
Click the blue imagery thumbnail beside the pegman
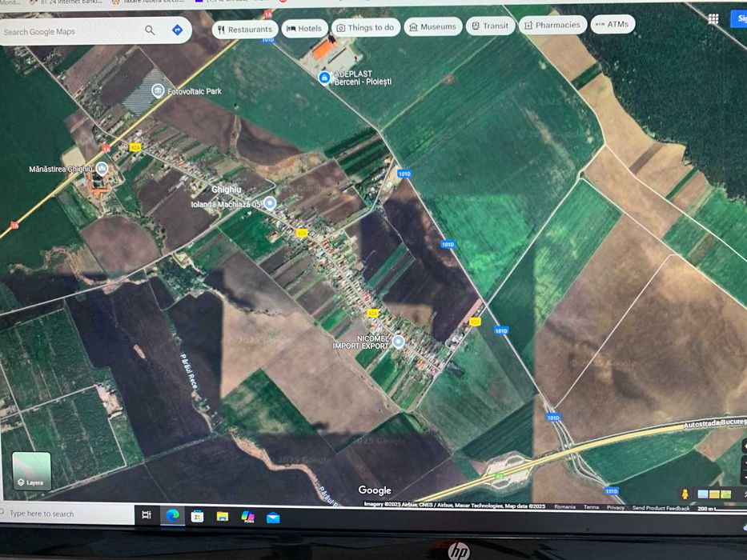coord(703,494)
